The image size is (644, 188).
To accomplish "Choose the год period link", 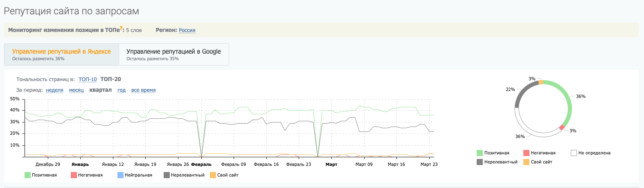I will tap(122, 90).
